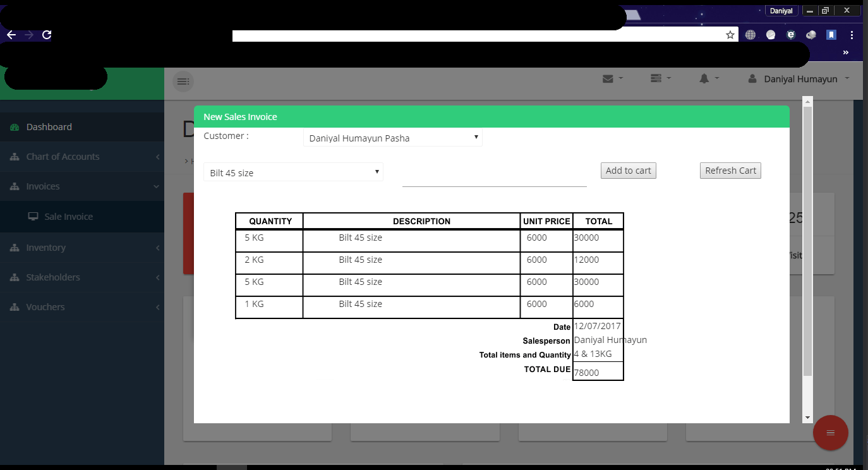The height and width of the screenshot is (470, 868).
Task: Click the Chart of Accounts sitemap icon
Action: [x=15, y=157]
